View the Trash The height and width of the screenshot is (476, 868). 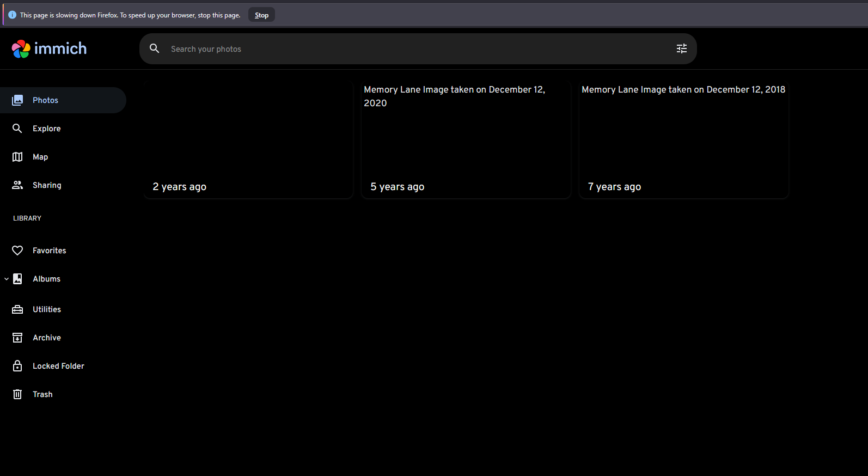click(x=63, y=394)
